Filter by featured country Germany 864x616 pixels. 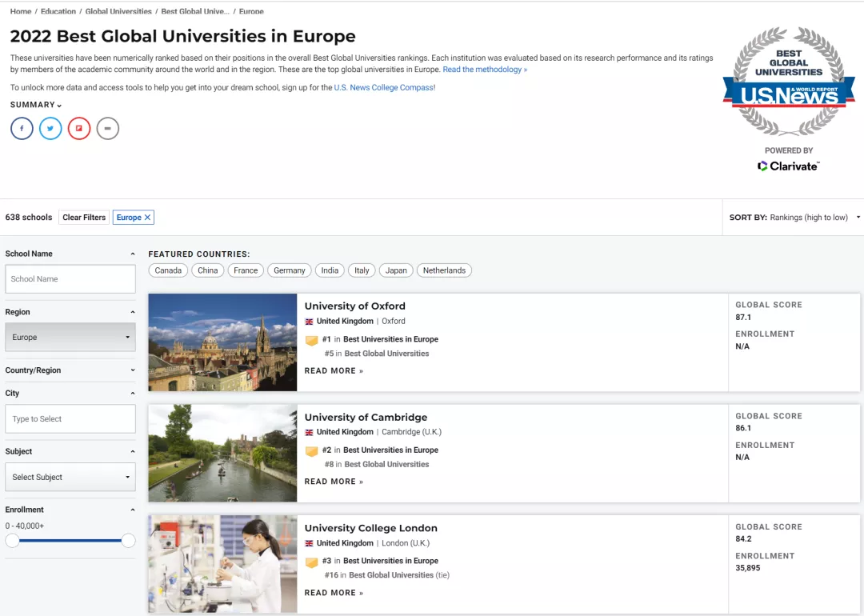pos(290,270)
